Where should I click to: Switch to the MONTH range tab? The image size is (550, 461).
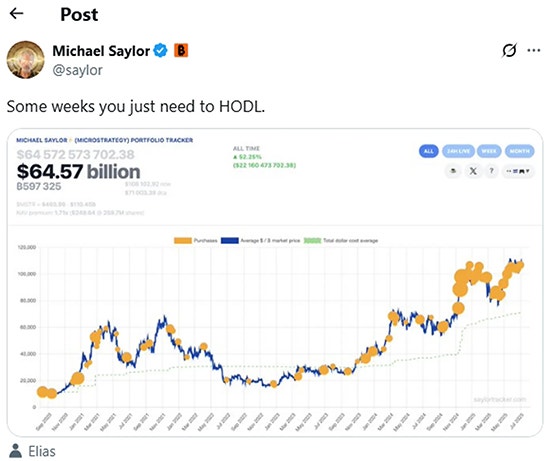point(519,151)
